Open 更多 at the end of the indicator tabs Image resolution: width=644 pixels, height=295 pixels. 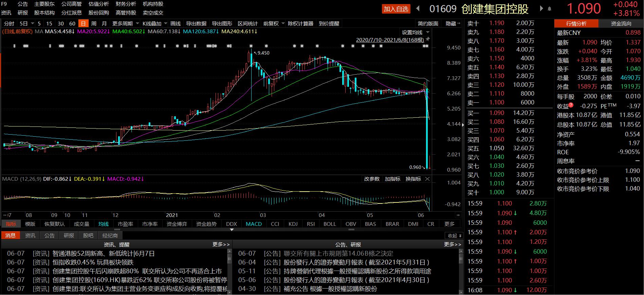pos(449,224)
